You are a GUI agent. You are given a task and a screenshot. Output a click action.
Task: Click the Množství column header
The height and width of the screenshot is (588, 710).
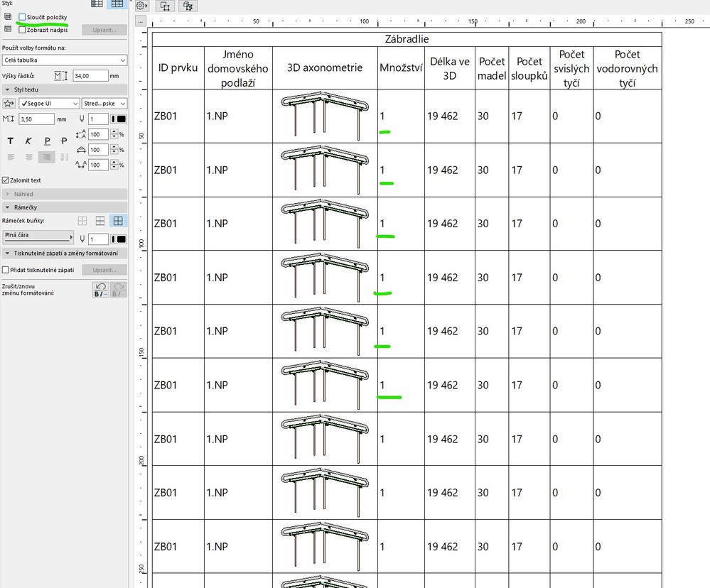point(401,68)
